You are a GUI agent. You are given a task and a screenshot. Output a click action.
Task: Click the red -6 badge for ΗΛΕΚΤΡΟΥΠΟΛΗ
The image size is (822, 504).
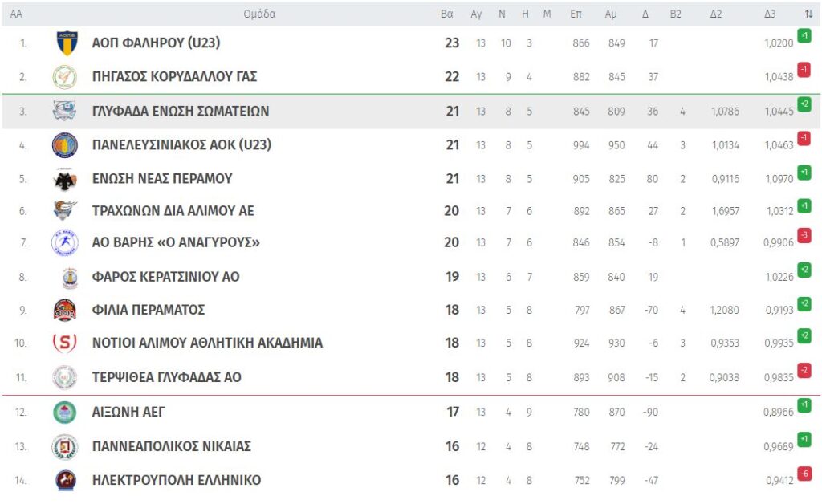pyautogui.click(x=804, y=474)
